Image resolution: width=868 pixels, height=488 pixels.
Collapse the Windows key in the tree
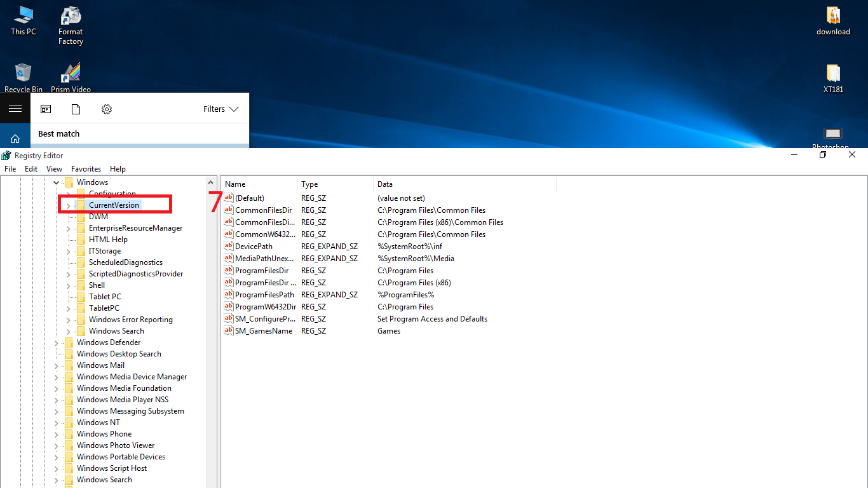coord(57,183)
